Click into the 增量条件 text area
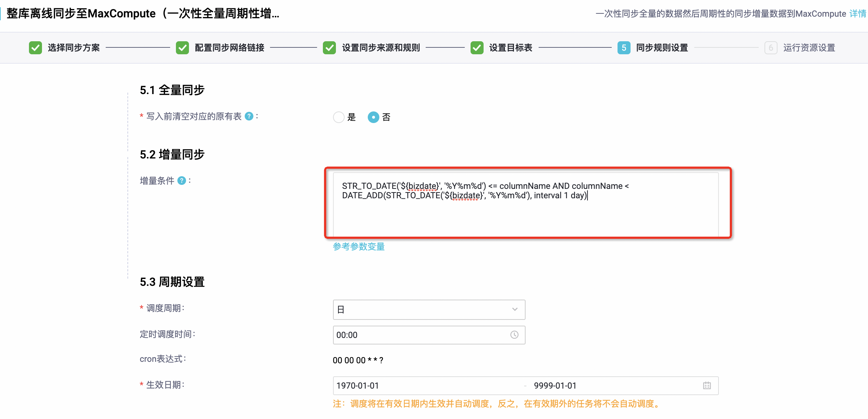Screen dimensions: 868x419 pyautogui.click(x=526, y=204)
